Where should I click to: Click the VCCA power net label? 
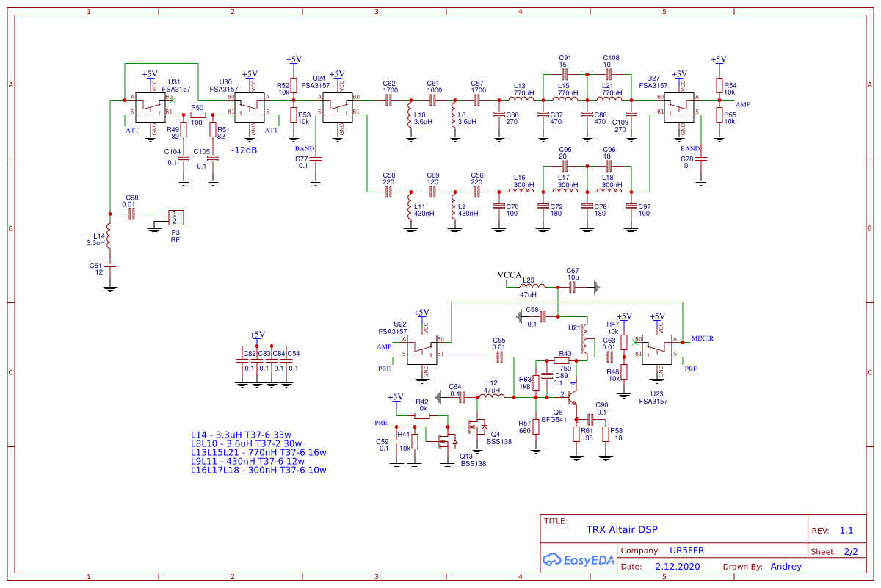pyautogui.click(x=509, y=275)
